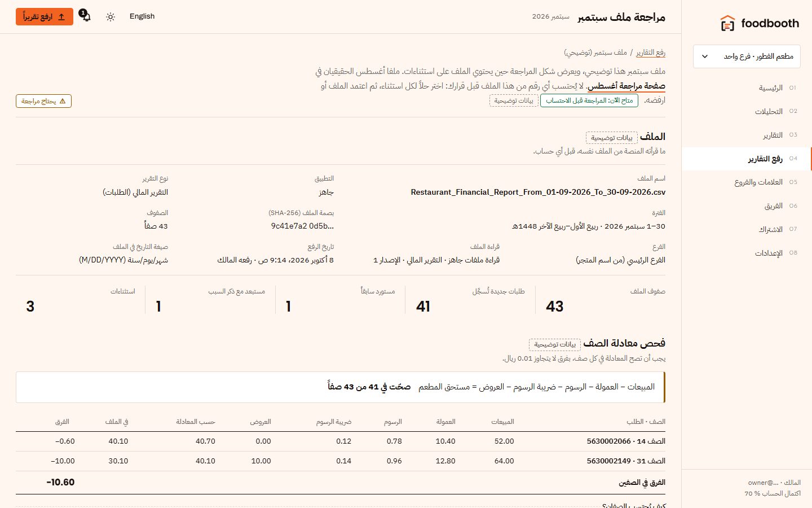Viewport: 812px width, 508px height.
Task: Click the total difference −10.60
Action: [60, 483]
